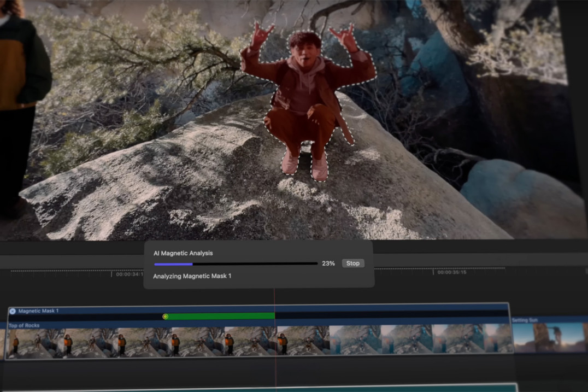
Task: Click the "Setting Sun" clip label
Action: coord(525,320)
